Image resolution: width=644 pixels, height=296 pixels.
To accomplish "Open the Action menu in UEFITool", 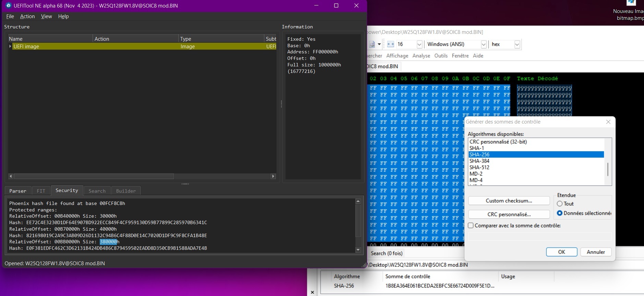I will point(27,16).
